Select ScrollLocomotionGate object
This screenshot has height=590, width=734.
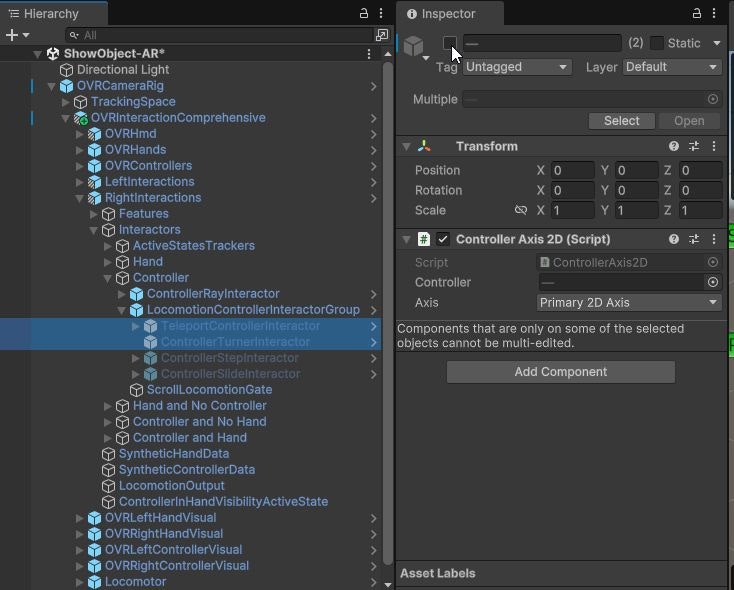[x=209, y=390]
